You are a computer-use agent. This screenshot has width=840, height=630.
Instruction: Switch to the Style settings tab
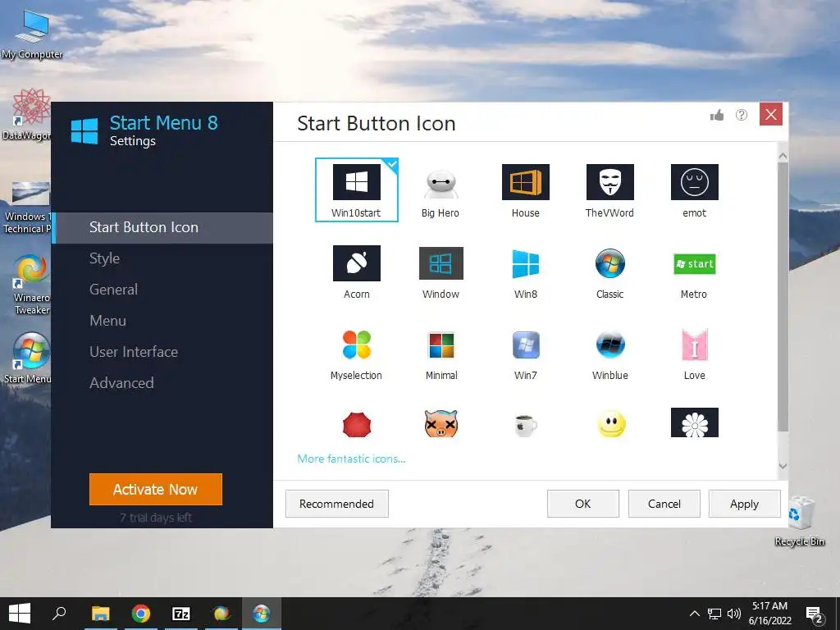pos(162,258)
